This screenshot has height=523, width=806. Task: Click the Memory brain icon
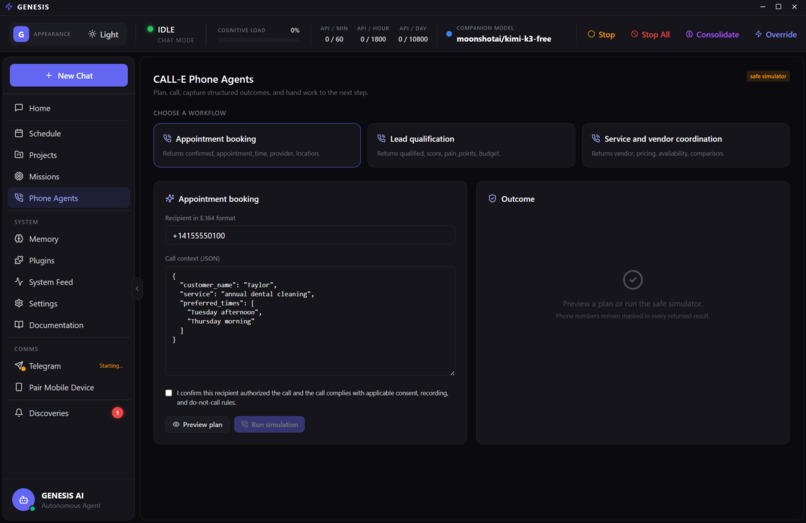coord(19,239)
